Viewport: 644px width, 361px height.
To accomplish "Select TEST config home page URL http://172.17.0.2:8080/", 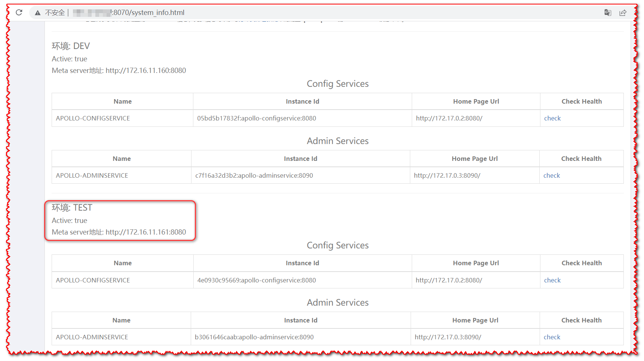I will point(449,280).
